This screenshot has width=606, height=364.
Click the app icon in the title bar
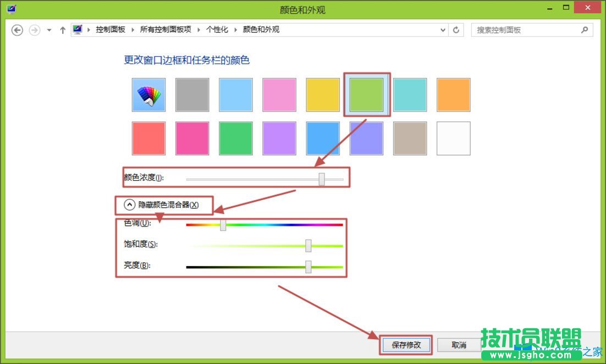tap(11, 8)
